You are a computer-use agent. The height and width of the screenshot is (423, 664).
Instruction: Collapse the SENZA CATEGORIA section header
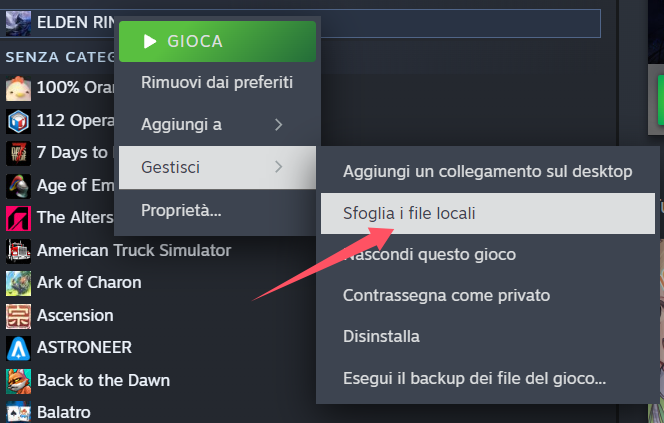click(x=59, y=57)
